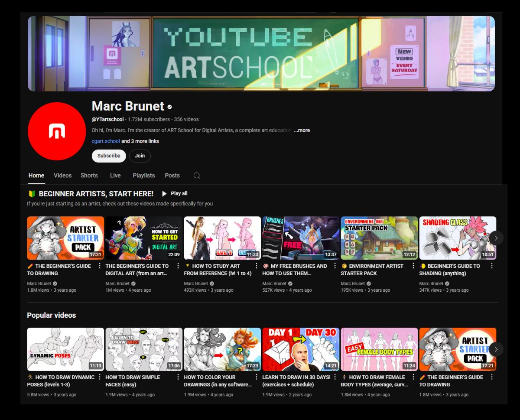Click the Marc Brunet channel name heading
This screenshot has width=520, height=420.
pyautogui.click(x=128, y=106)
